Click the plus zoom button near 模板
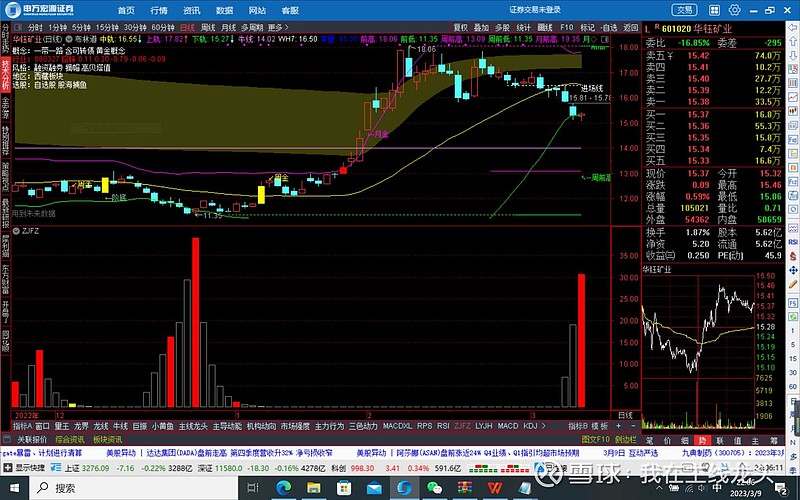Viewport: 800px width, 500px height. click(618, 426)
